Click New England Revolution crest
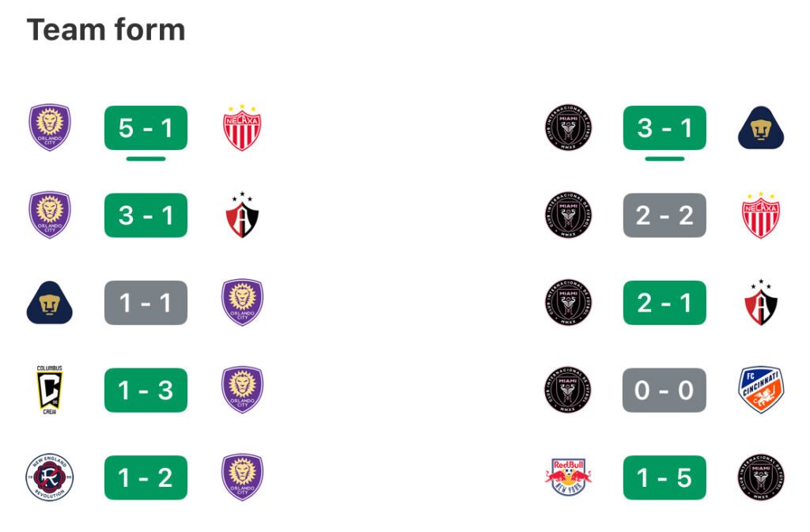This screenshot has height=532, width=810. click(50, 477)
